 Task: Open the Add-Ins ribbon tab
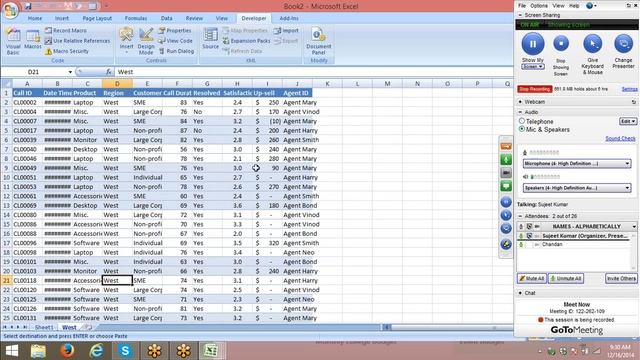[x=289, y=18]
